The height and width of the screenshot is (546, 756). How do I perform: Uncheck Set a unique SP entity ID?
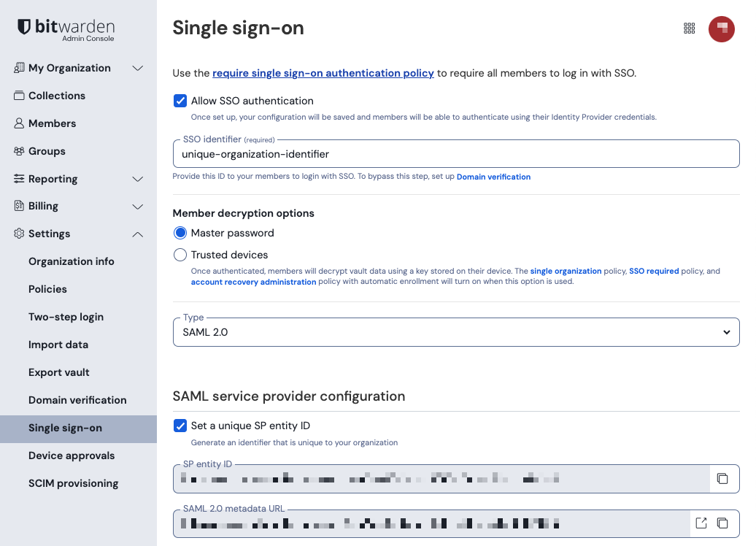(x=180, y=426)
